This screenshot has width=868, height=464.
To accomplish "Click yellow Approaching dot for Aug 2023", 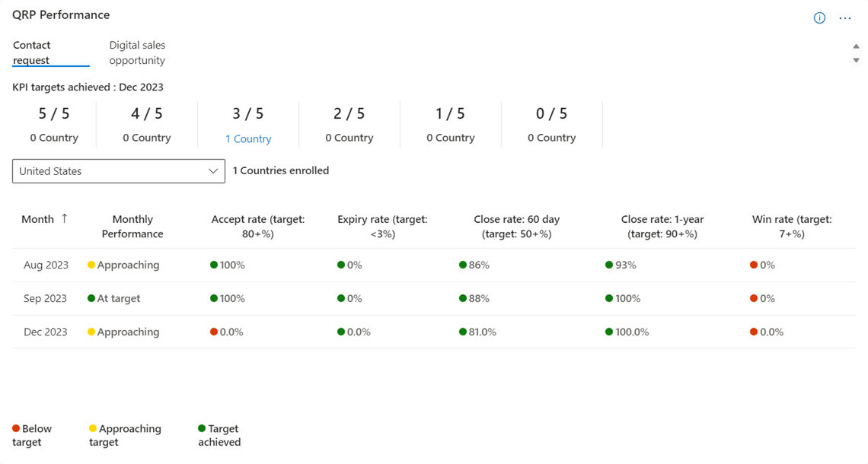I will click(x=91, y=265).
